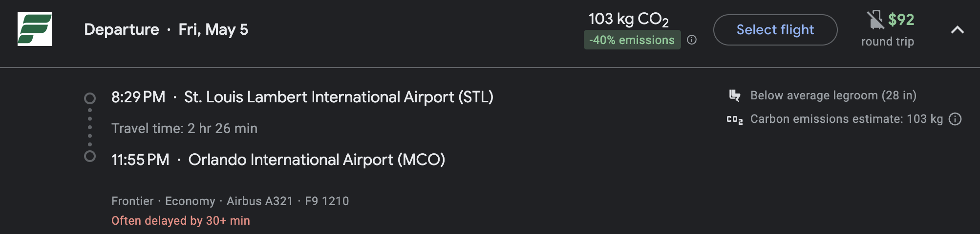Click the emissions info icon beside -40% badge
The image size is (980, 234).
692,40
